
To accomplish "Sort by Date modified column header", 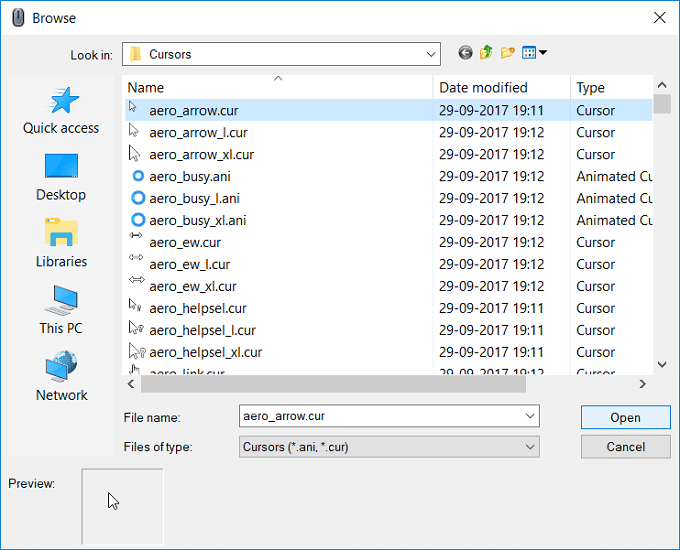I will tap(502, 87).
